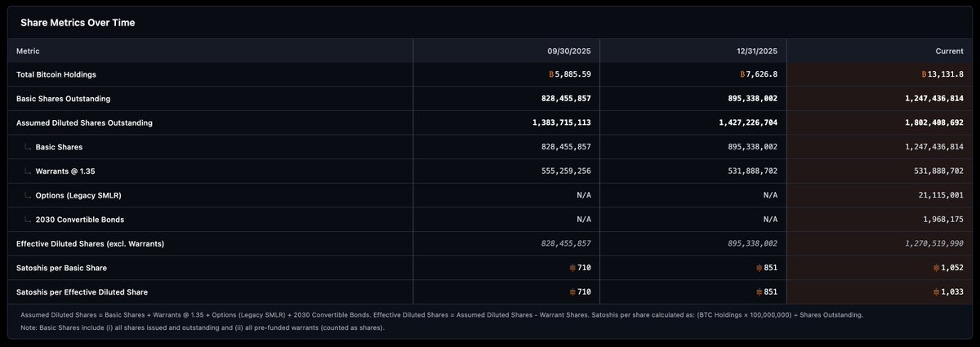980x347 pixels.
Task: Click satoshi icon beside the 1,033 value
Action: pos(936,291)
